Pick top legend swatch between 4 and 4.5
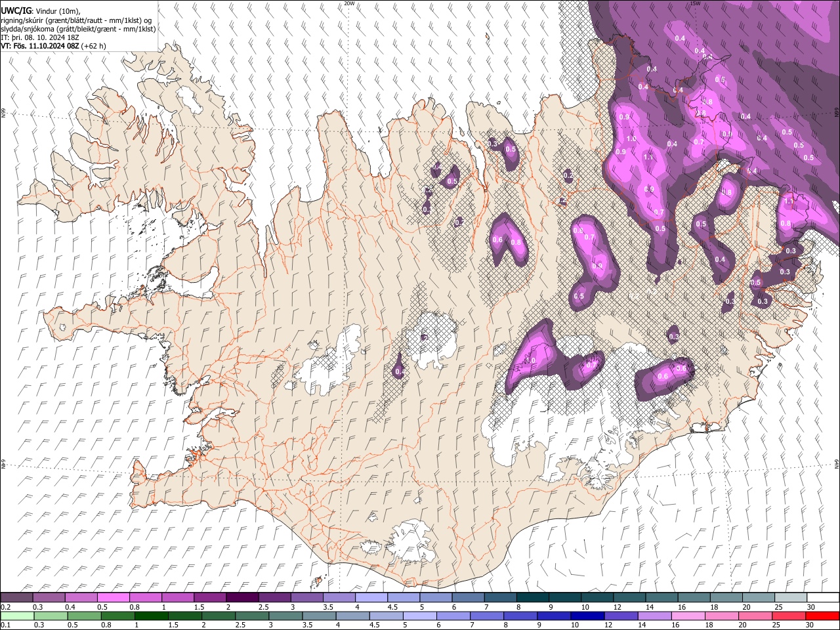Image resolution: width=840 pixels, height=630 pixels. coord(371,597)
